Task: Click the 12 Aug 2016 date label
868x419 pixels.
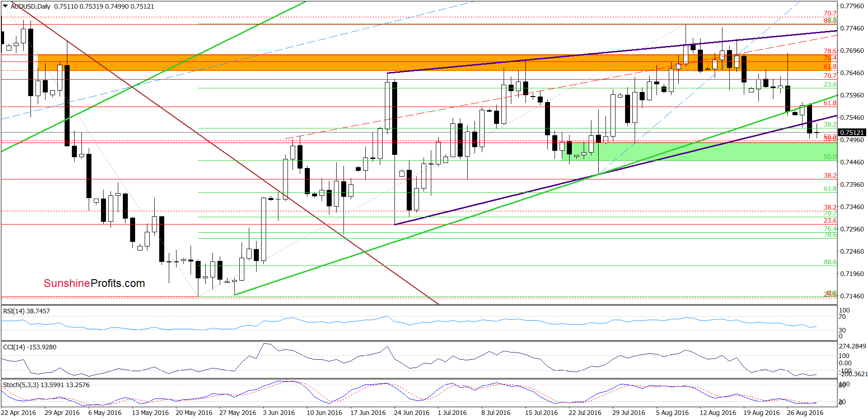Action: click(x=718, y=413)
